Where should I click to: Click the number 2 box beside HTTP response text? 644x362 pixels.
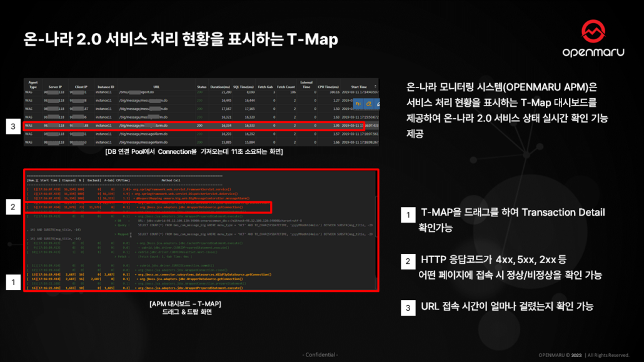click(x=407, y=261)
